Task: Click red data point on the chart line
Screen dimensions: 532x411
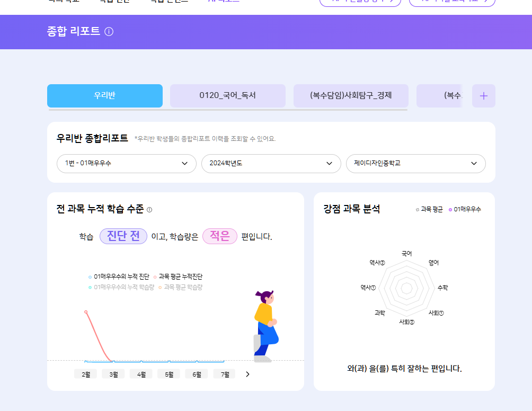Action: coord(86,312)
